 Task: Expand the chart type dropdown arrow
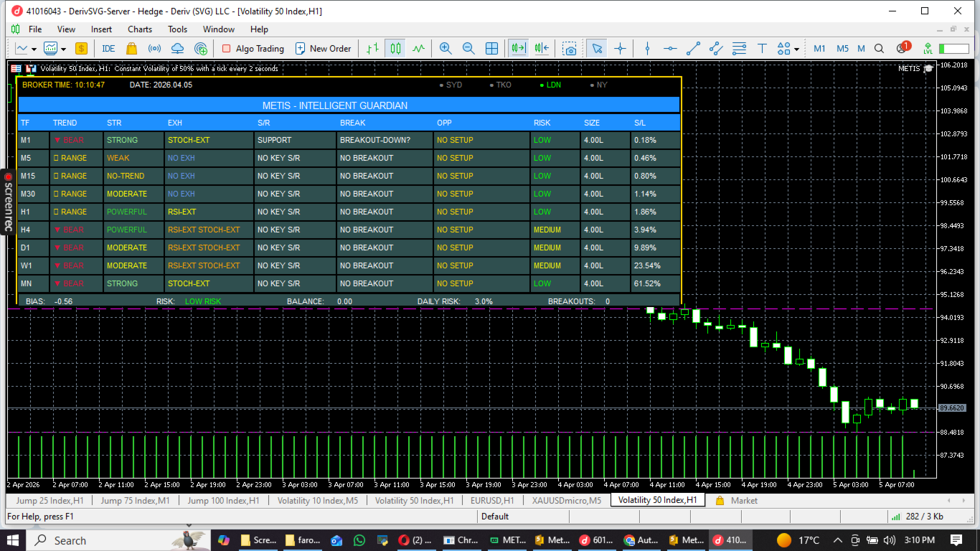[x=32, y=50]
